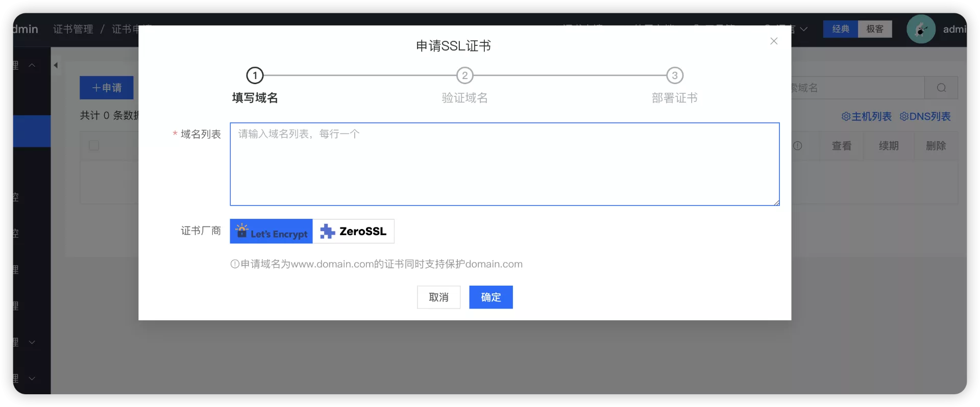Click the info icon beside domain hint
The image size is (980, 407).
(235, 264)
